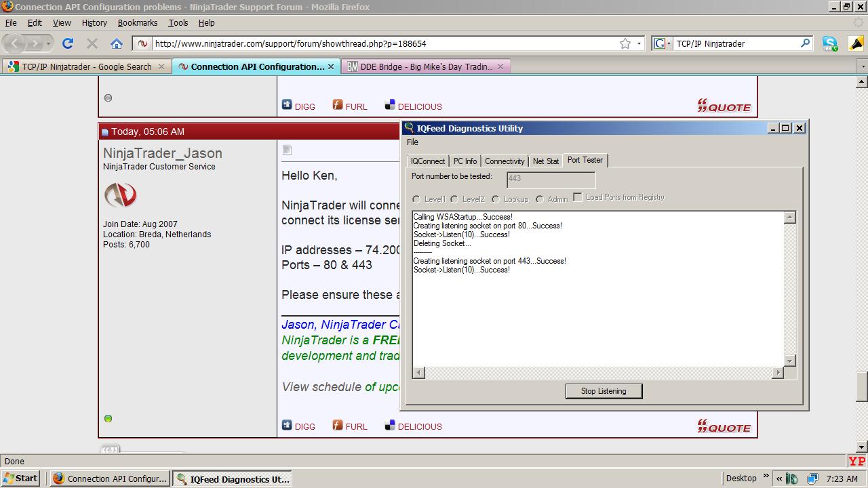Viewport: 868px width, 488px height.
Task: Select the disabled Level1 radio button
Action: click(x=416, y=199)
